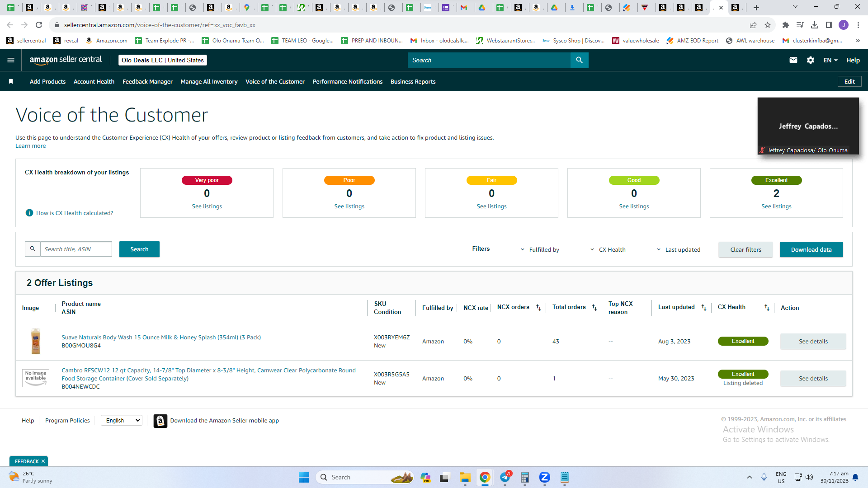Click the Amazon mobile app icon in footer
The height and width of the screenshot is (488, 868).
pyautogui.click(x=160, y=421)
